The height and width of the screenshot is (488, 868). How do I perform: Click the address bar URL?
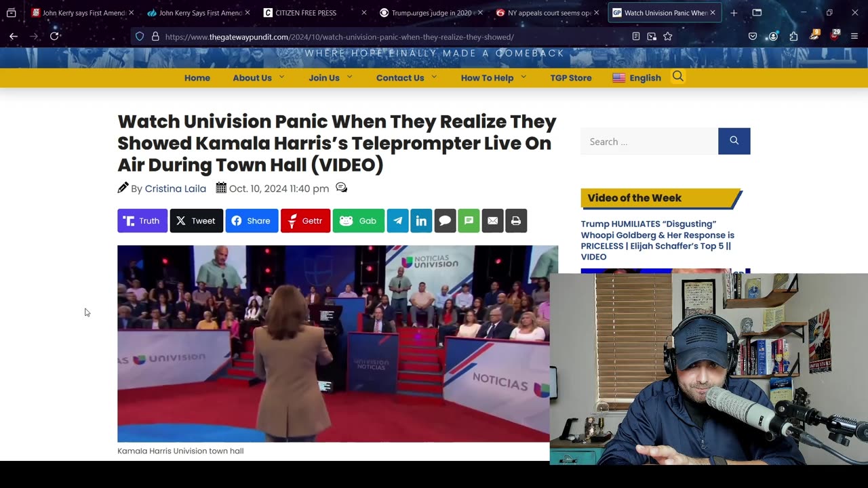click(339, 37)
